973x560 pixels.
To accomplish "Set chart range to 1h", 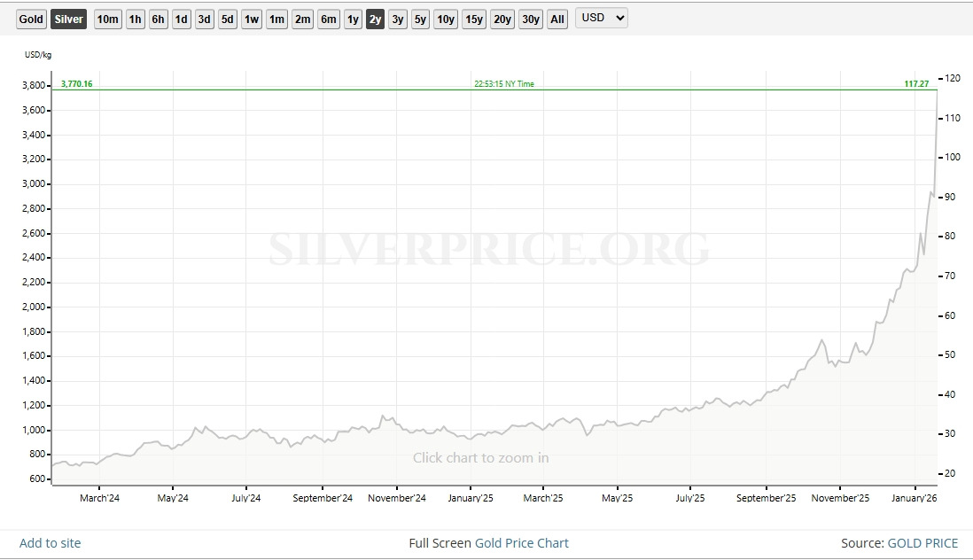I will pyautogui.click(x=135, y=19).
